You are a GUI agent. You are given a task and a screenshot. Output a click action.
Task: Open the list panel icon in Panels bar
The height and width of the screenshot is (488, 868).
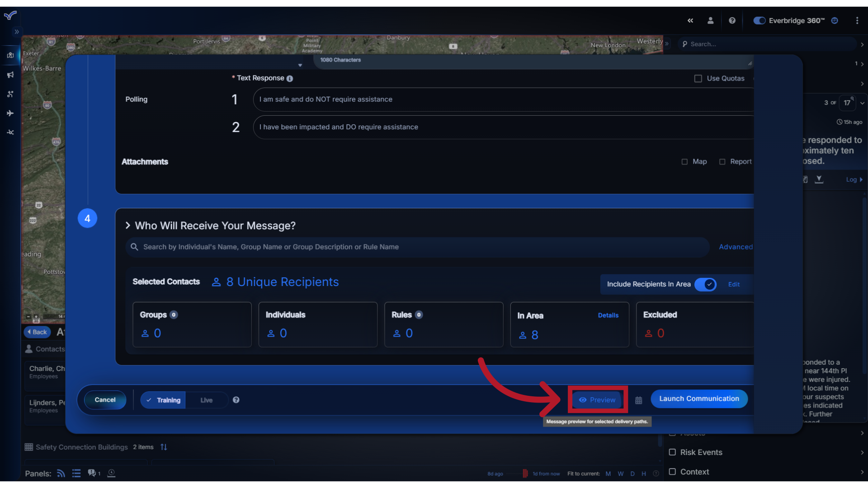coord(76,473)
